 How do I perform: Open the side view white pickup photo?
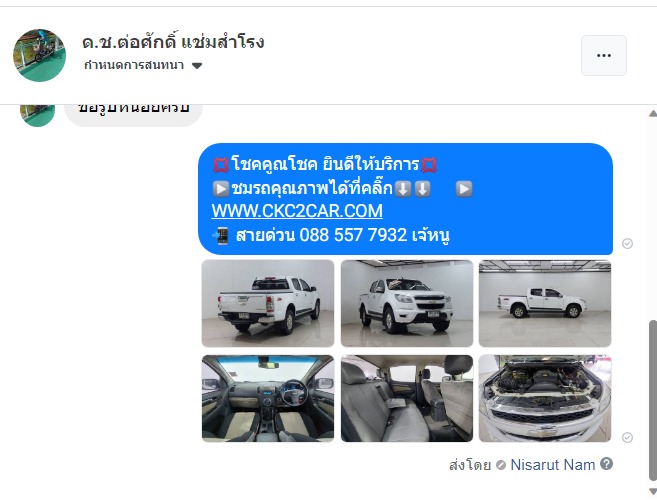pyautogui.click(x=545, y=303)
